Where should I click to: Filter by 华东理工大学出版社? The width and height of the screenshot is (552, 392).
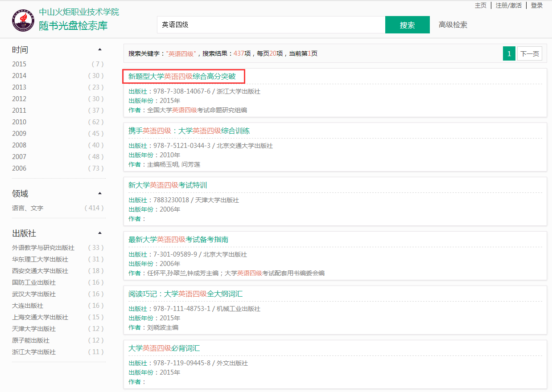[40, 259]
